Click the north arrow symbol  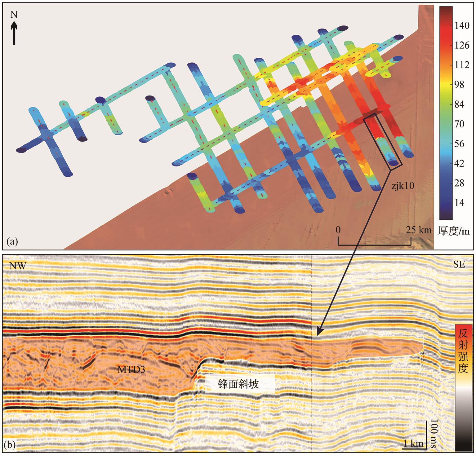click(14, 33)
